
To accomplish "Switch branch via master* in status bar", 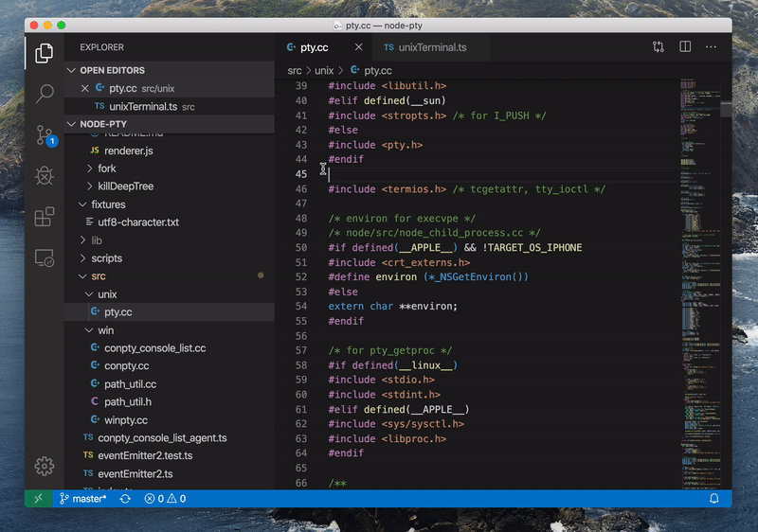I will 82,498.
